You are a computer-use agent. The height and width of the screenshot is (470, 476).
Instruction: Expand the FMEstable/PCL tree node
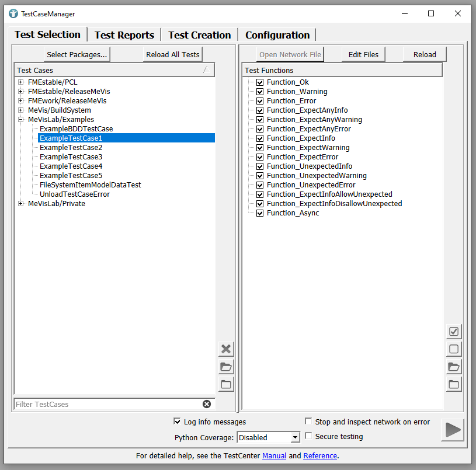[21, 82]
